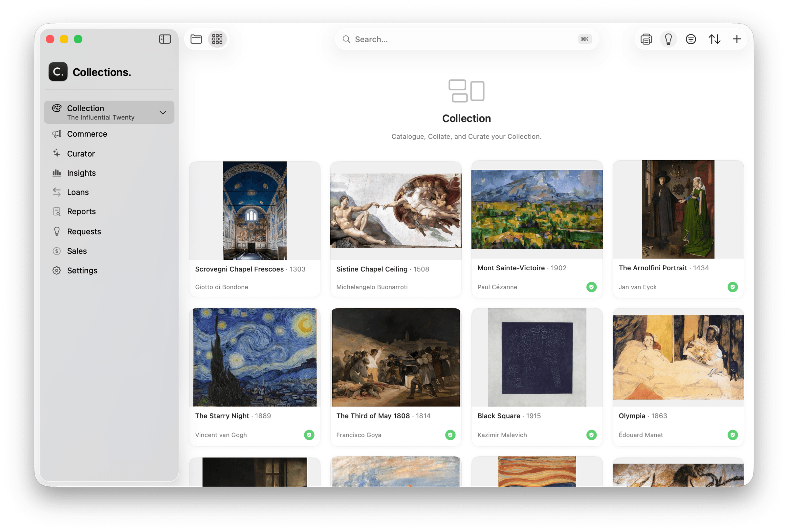Open Insights in the sidebar
This screenshot has width=788, height=532.
coord(109,173)
